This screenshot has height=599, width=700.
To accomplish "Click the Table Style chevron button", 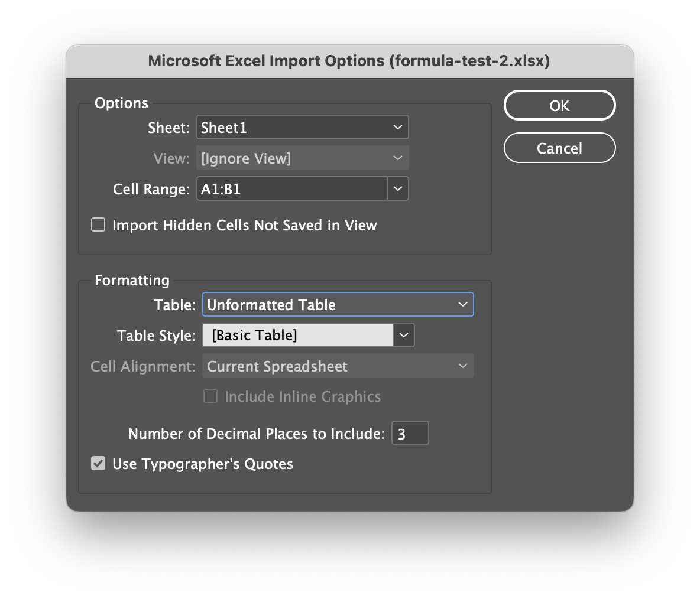I will [x=403, y=334].
